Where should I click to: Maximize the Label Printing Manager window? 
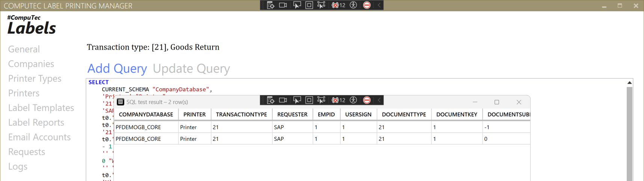coord(620,6)
